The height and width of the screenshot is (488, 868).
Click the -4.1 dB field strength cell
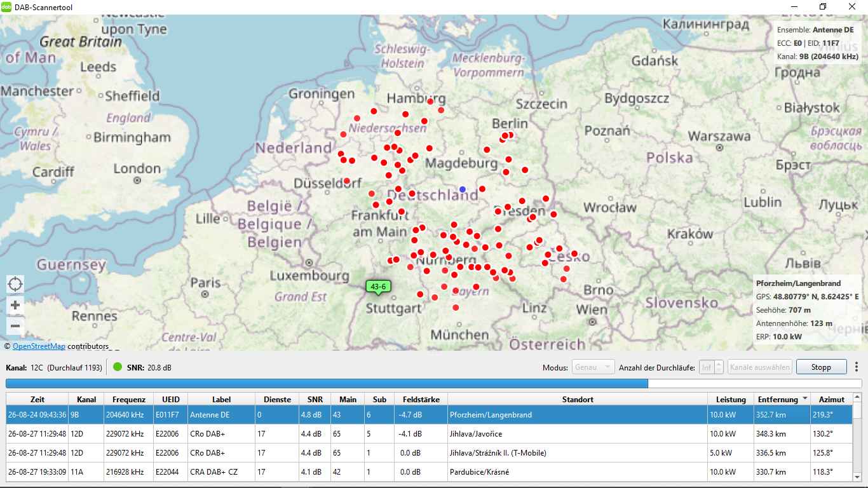click(x=421, y=434)
